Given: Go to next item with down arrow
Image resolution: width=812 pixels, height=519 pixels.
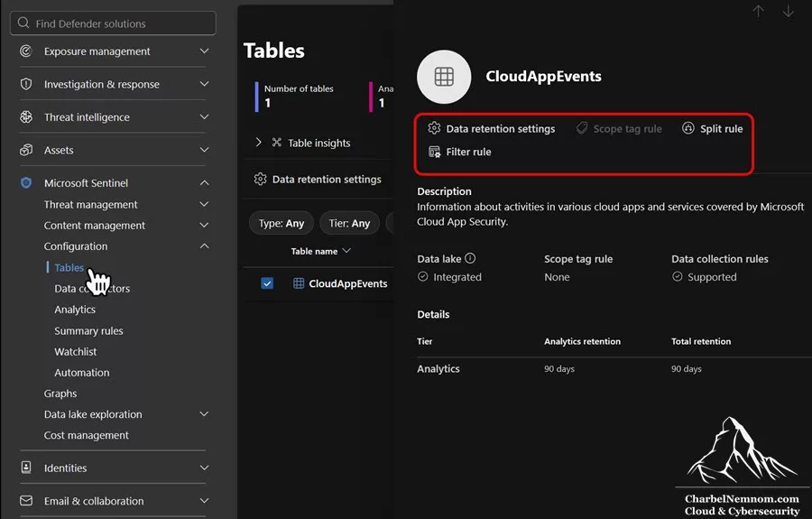Looking at the screenshot, I should [x=788, y=11].
